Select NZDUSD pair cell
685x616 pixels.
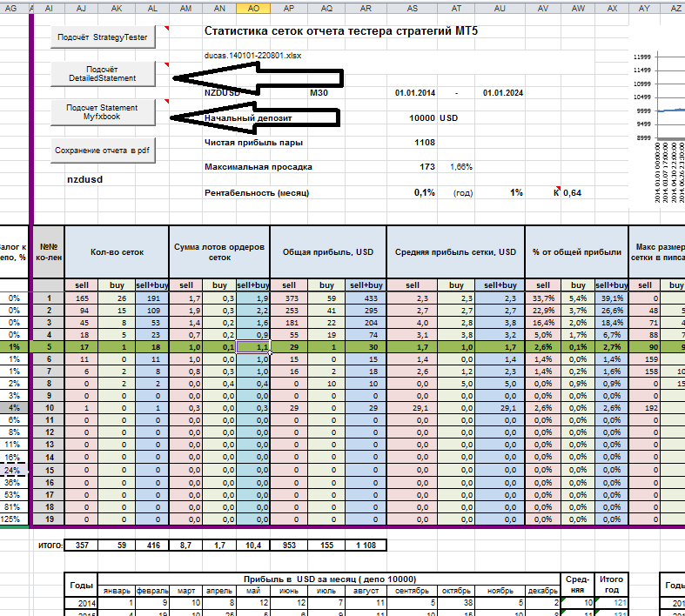[x=222, y=92]
